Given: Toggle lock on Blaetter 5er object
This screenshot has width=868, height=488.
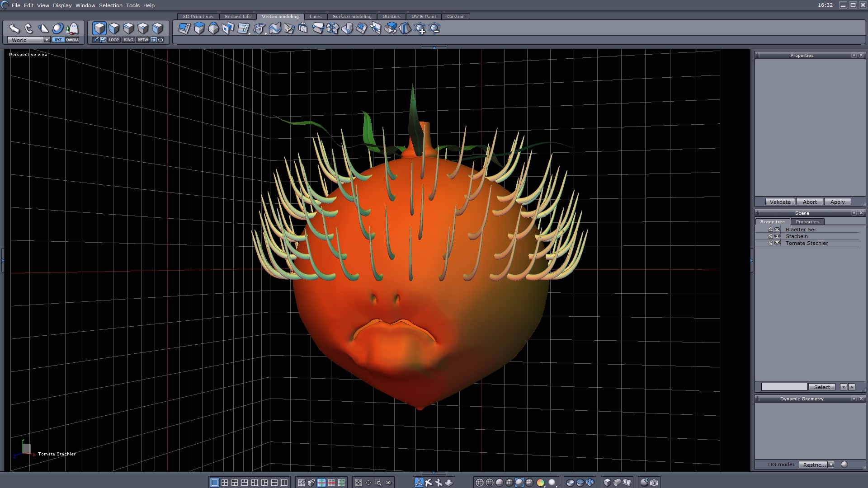Looking at the screenshot, I should coord(771,230).
